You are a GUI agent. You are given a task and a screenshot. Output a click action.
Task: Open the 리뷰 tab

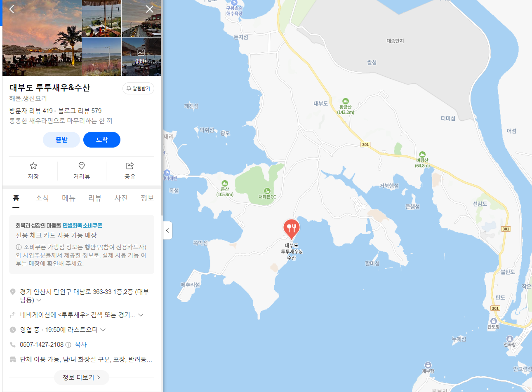coord(95,198)
